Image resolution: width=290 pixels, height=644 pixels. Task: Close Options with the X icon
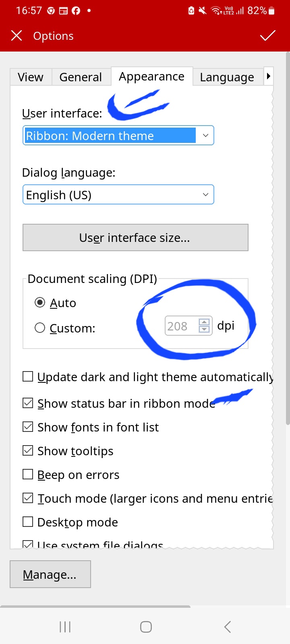pos(17,36)
